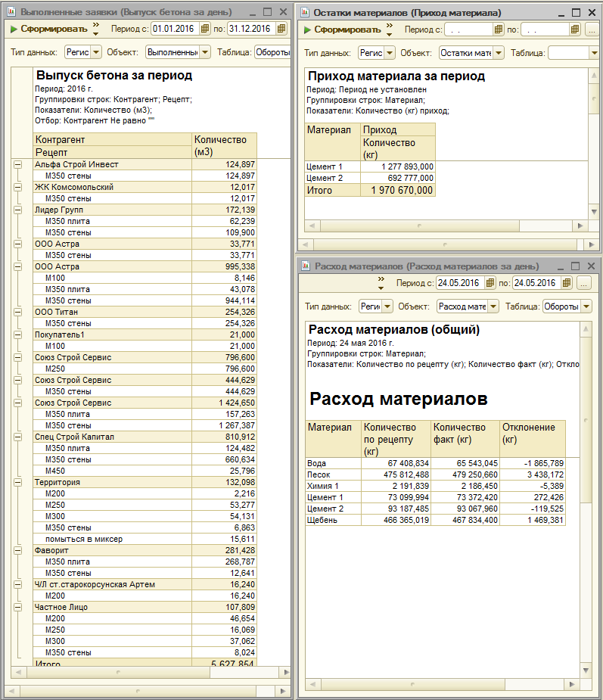
Task: Collapse the Территория group
Action: point(17,482)
